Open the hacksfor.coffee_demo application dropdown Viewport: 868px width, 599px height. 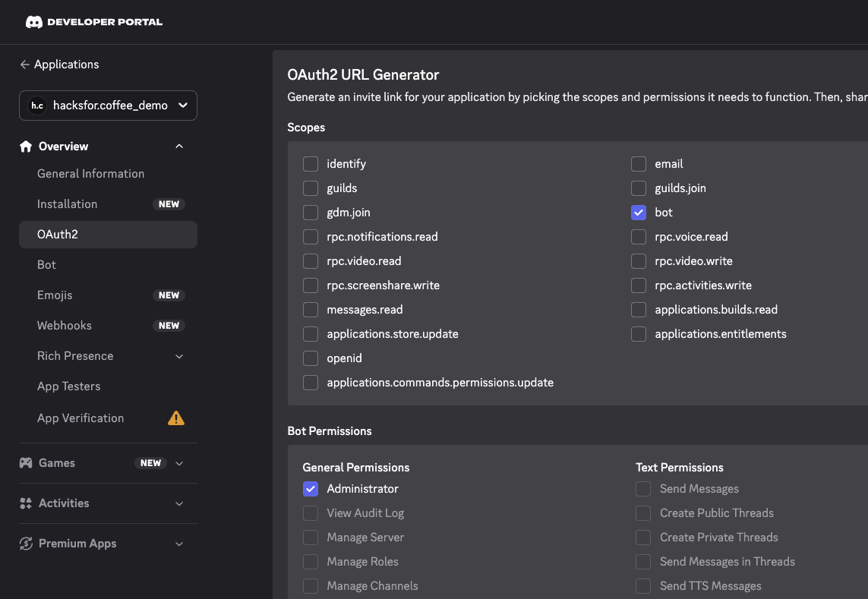(108, 106)
